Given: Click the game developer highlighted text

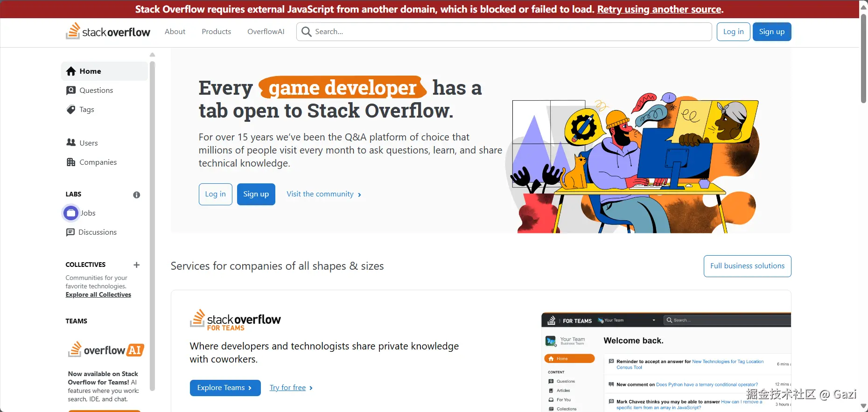Looking at the screenshot, I should click(343, 88).
